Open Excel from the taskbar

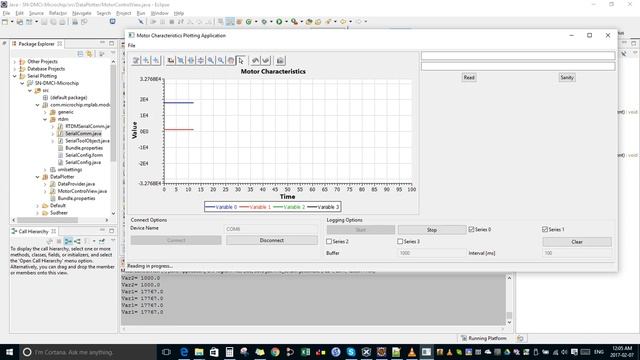click(x=305, y=352)
